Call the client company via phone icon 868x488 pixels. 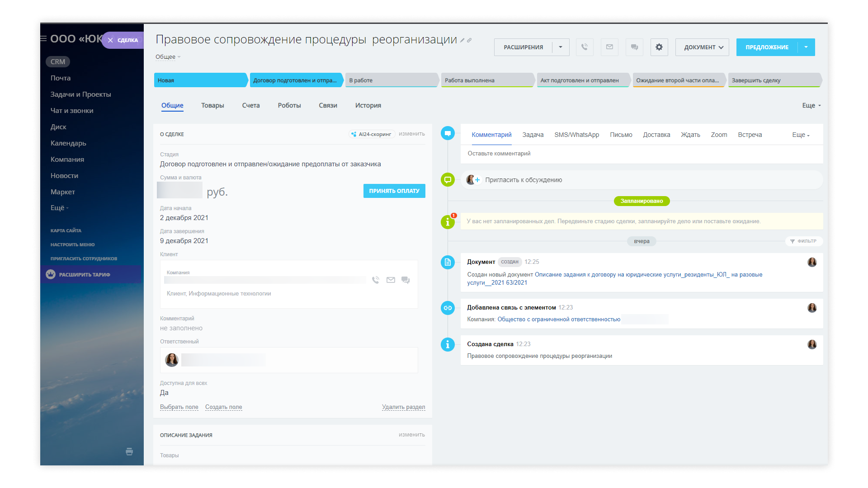pyautogui.click(x=375, y=280)
